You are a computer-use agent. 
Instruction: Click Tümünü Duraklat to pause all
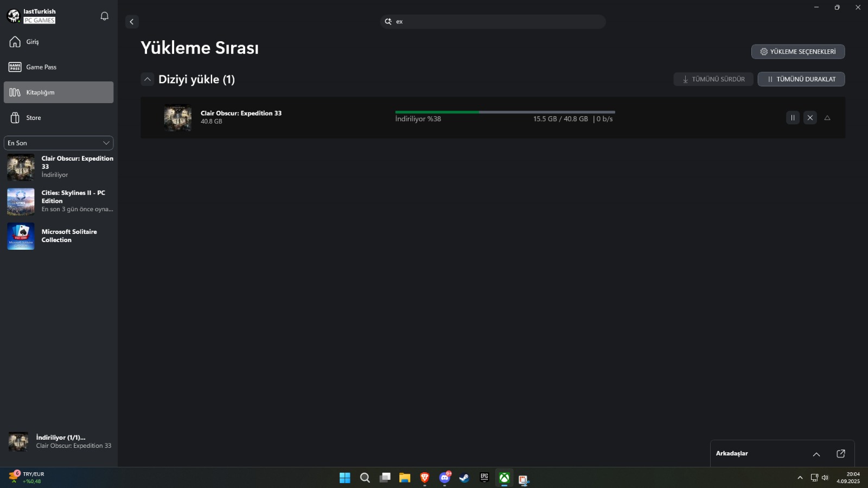(x=801, y=79)
